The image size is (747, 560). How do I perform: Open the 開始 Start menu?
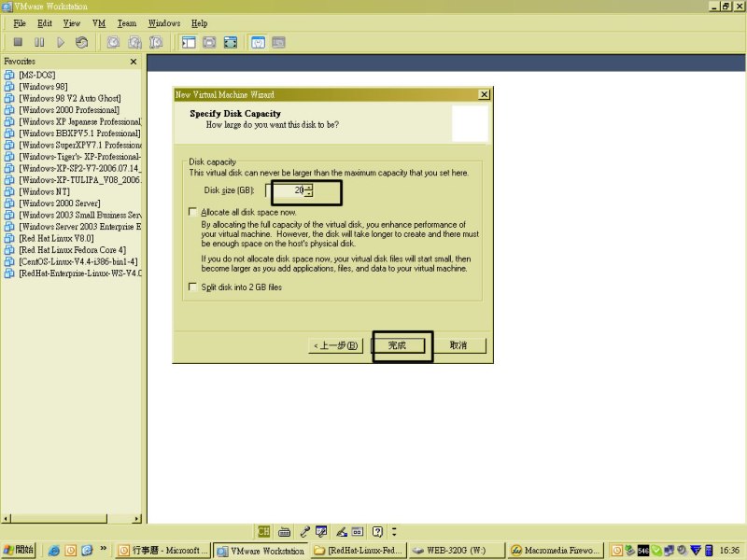[x=18, y=550]
